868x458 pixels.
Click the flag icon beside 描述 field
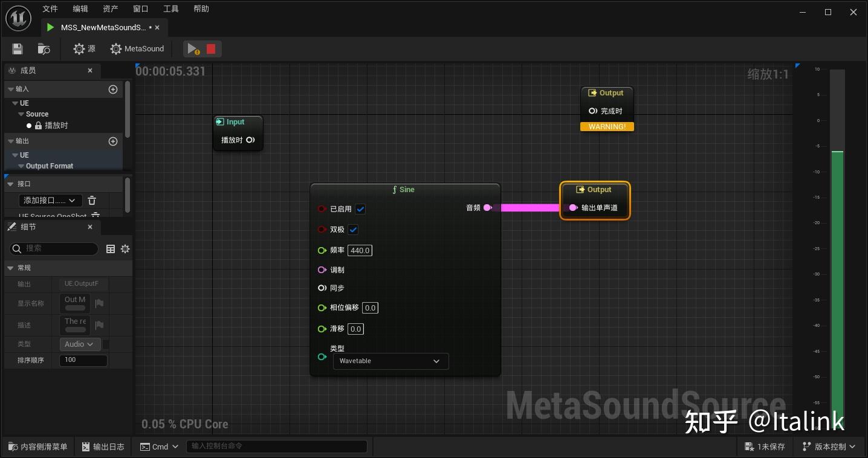point(99,325)
